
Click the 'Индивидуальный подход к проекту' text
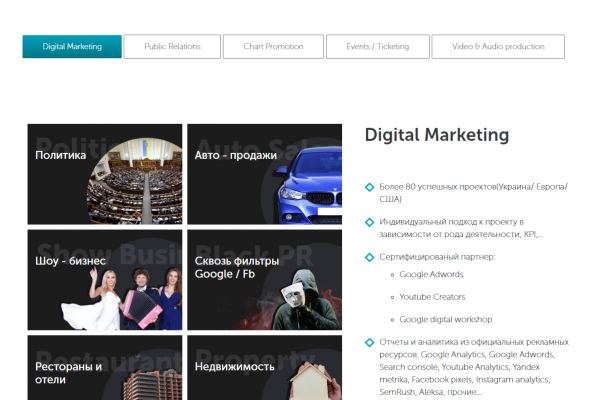click(461, 228)
